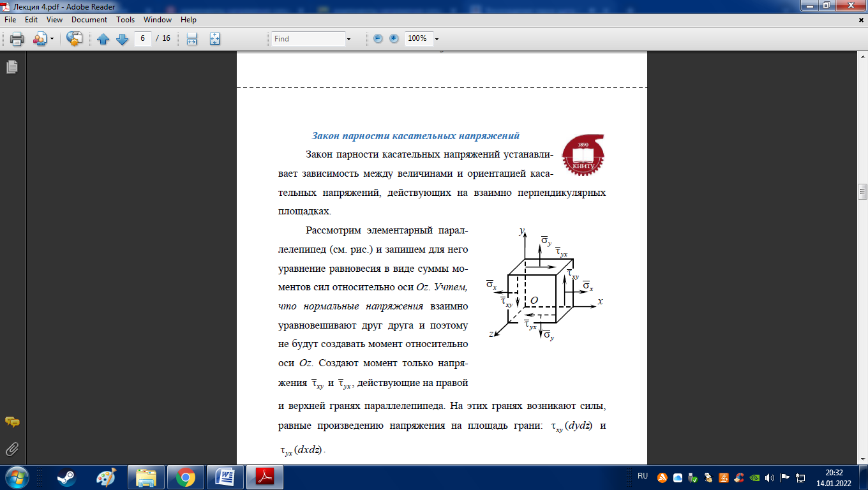The image size is (868, 490).
Task: Click the Print icon in the toolbar
Action: coord(17,39)
